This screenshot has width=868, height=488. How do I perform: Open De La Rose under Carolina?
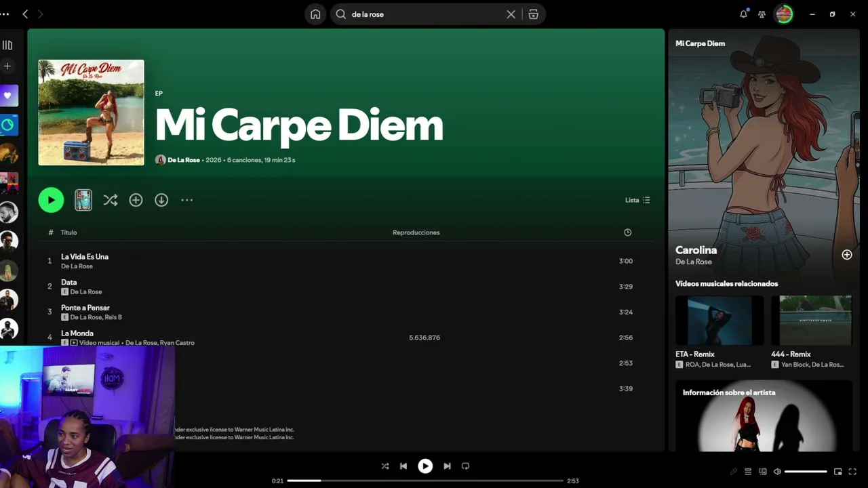point(694,262)
